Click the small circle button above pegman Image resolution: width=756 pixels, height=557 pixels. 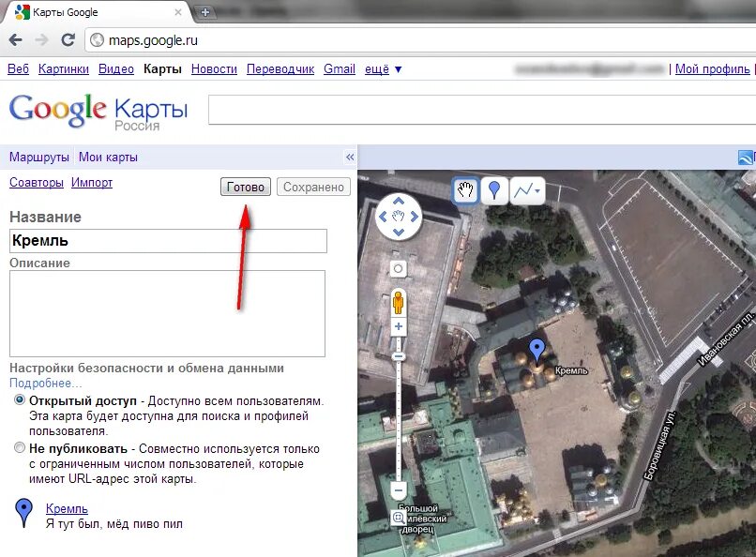[x=399, y=268]
